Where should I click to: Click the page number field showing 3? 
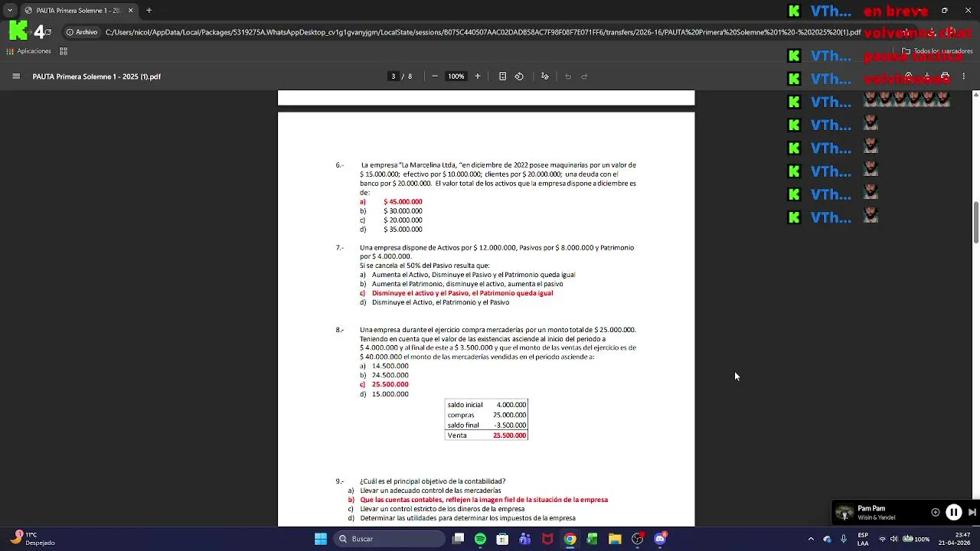pyautogui.click(x=394, y=77)
